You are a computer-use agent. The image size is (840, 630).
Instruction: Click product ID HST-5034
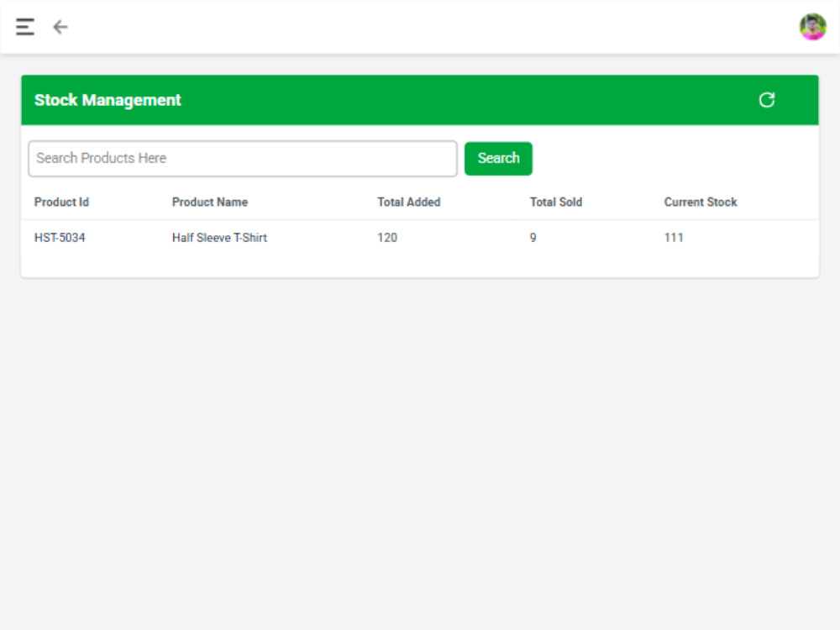(60, 238)
